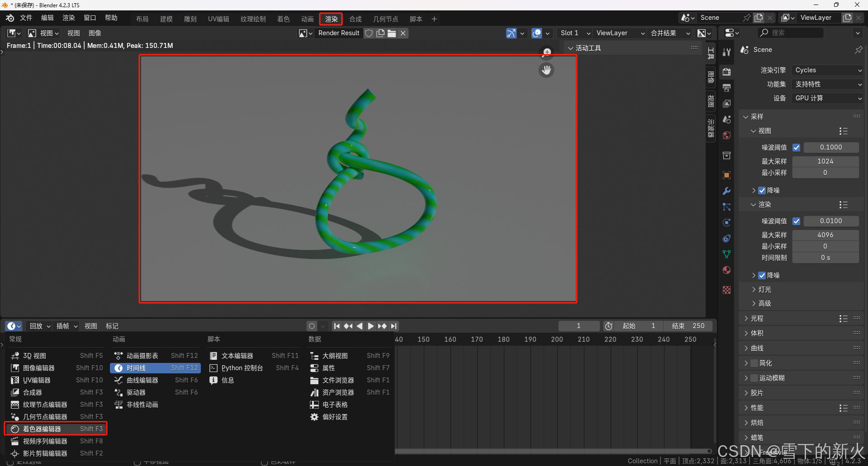Play the animation in reverse
Viewport: 868px width, 466px height.
(360, 326)
